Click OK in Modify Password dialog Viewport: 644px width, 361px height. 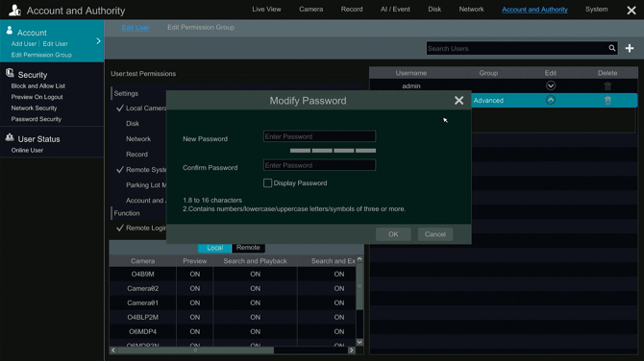coord(393,234)
